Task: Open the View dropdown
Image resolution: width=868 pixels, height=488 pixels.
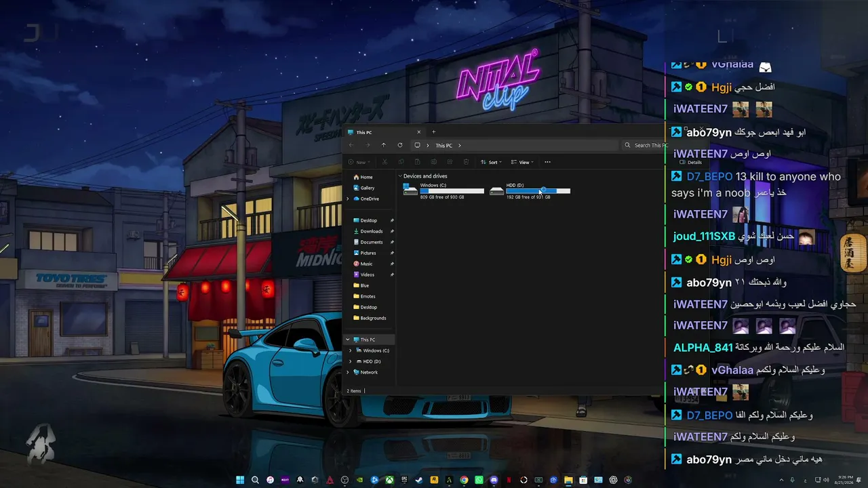Action: pyautogui.click(x=523, y=162)
